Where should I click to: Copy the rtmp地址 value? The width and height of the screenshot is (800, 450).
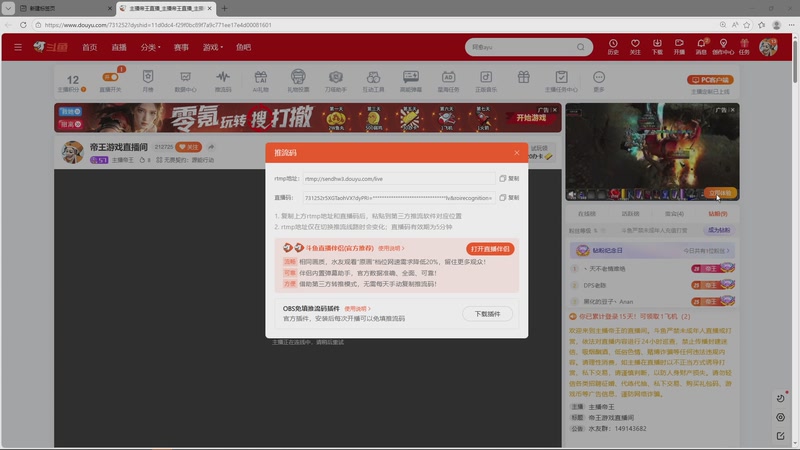(509, 179)
